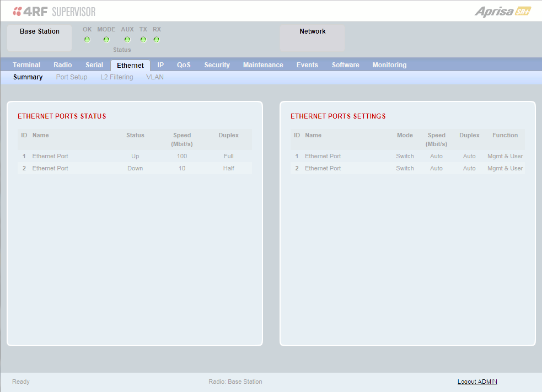Switch to the Radio tab

click(62, 65)
